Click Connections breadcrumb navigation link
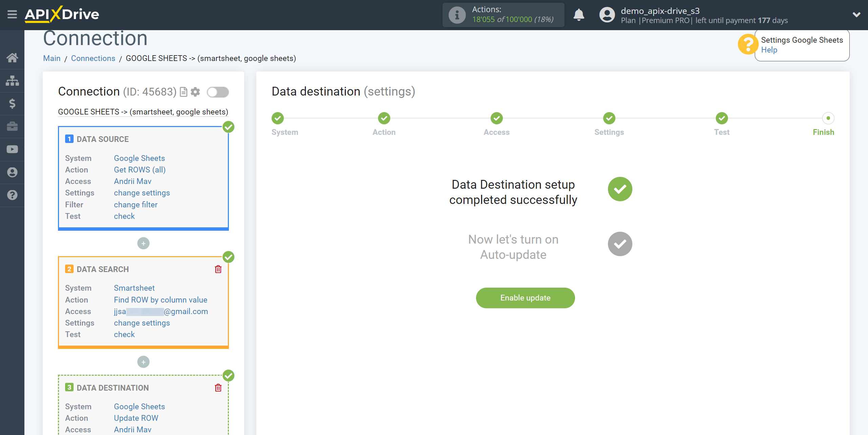Viewport: 868px width, 435px height. pos(92,58)
